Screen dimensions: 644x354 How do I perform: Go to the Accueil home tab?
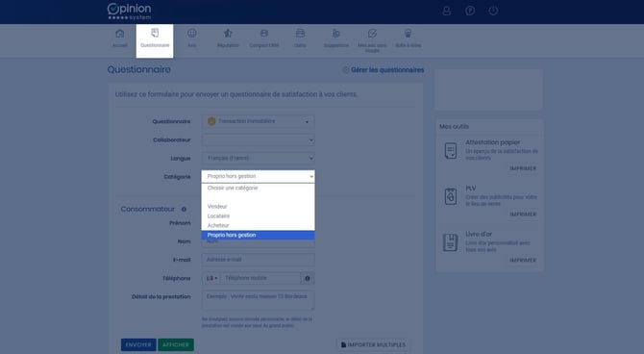coord(120,38)
